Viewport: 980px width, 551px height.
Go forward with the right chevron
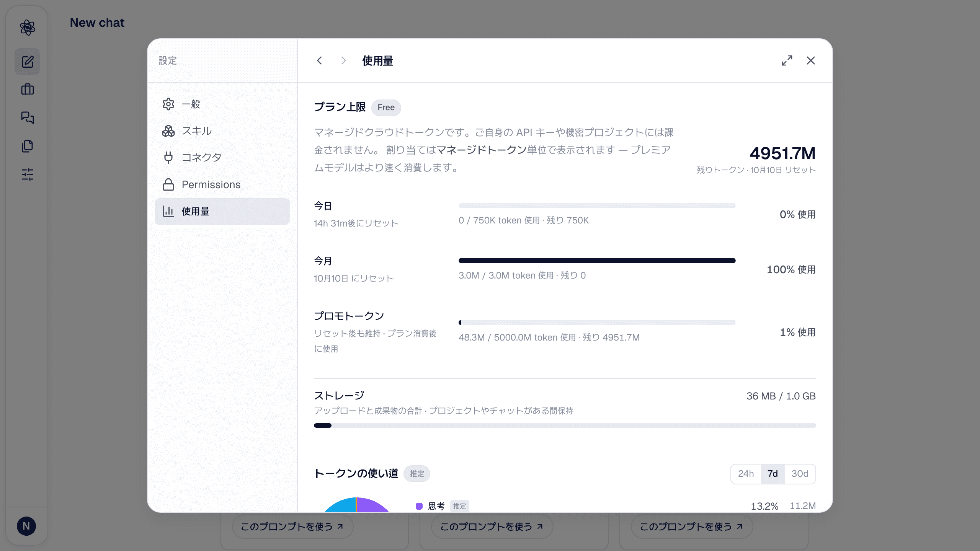[x=343, y=60]
